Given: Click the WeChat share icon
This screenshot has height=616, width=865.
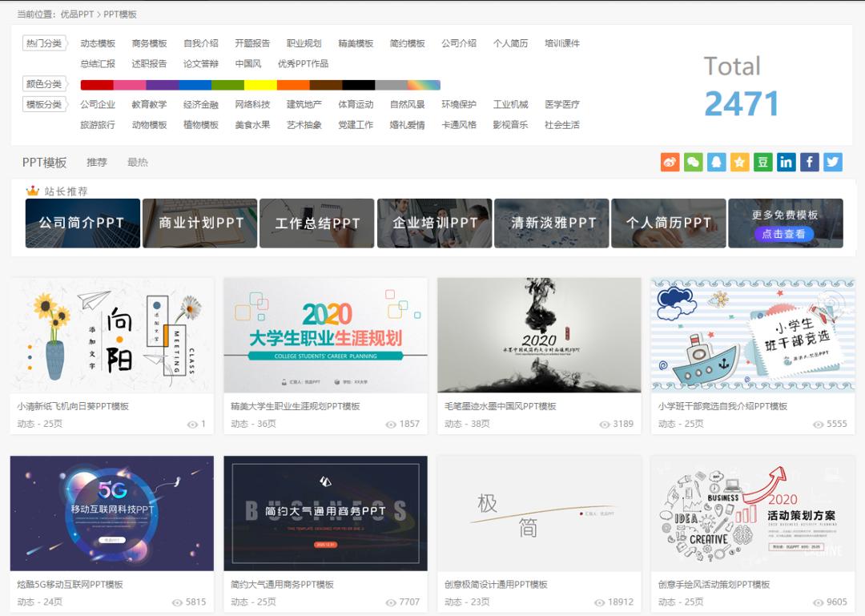Looking at the screenshot, I should point(693,162).
